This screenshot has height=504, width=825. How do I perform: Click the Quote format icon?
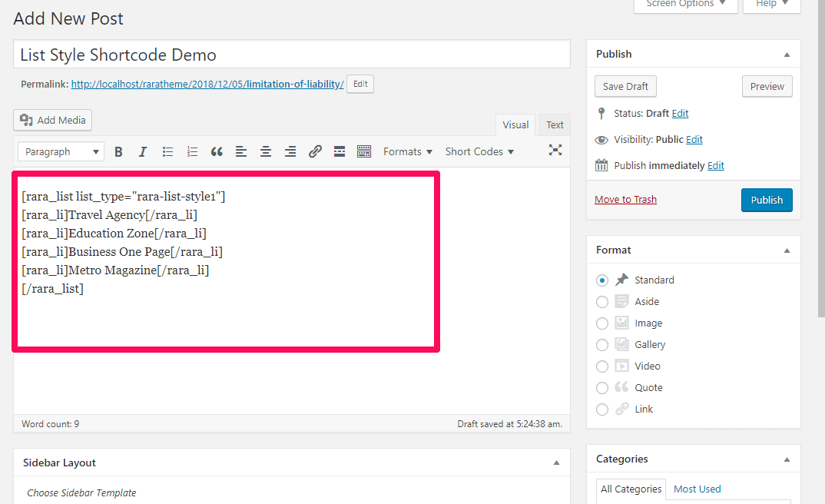pyautogui.click(x=622, y=387)
